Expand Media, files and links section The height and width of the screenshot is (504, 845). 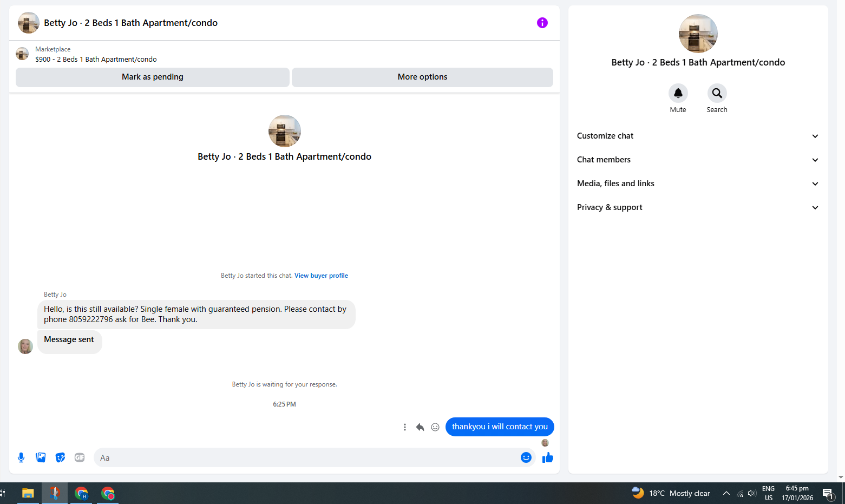698,184
